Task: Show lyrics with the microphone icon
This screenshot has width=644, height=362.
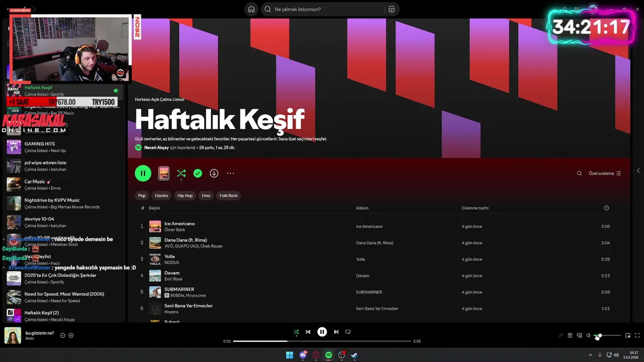Action: (560, 335)
